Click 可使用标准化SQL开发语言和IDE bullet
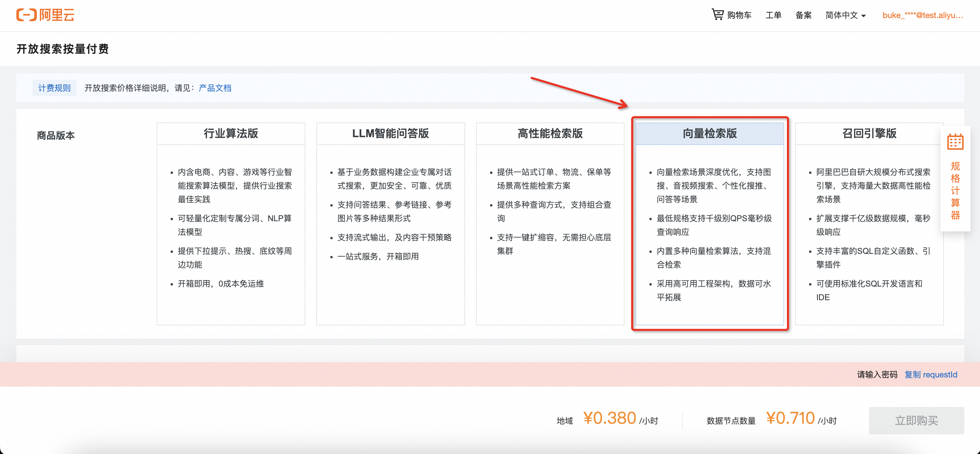Image resolution: width=980 pixels, height=454 pixels. click(869, 291)
